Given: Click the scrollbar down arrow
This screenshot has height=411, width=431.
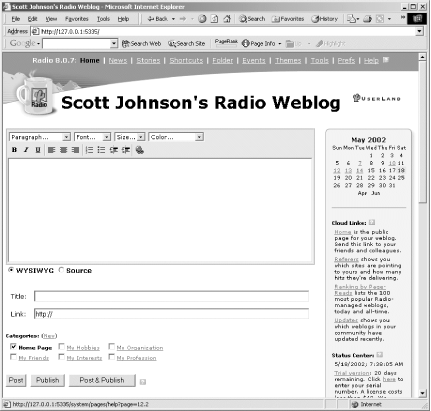Looking at the screenshot, I should [x=422, y=393].
